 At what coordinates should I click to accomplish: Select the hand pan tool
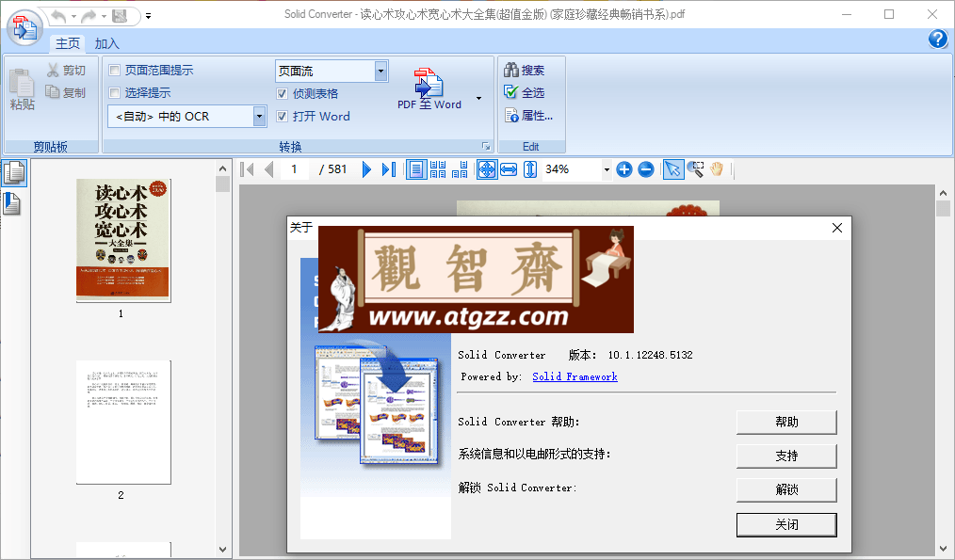click(717, 169)
